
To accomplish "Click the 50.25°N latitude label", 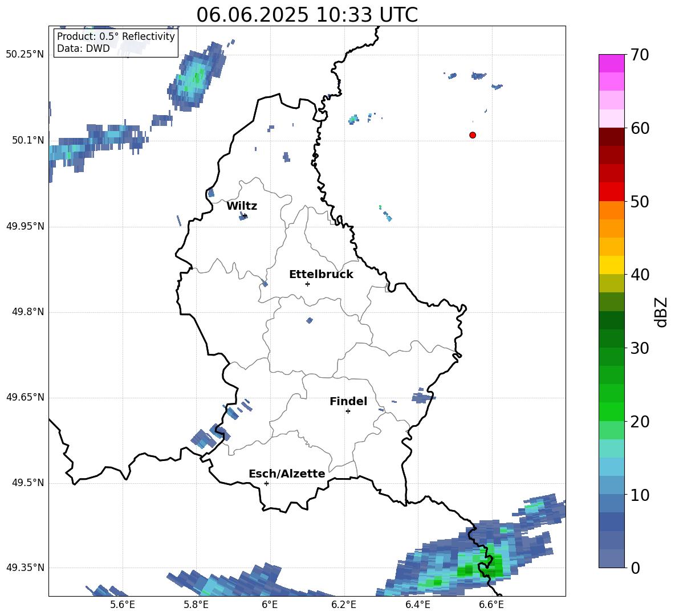I will [25, 55].
